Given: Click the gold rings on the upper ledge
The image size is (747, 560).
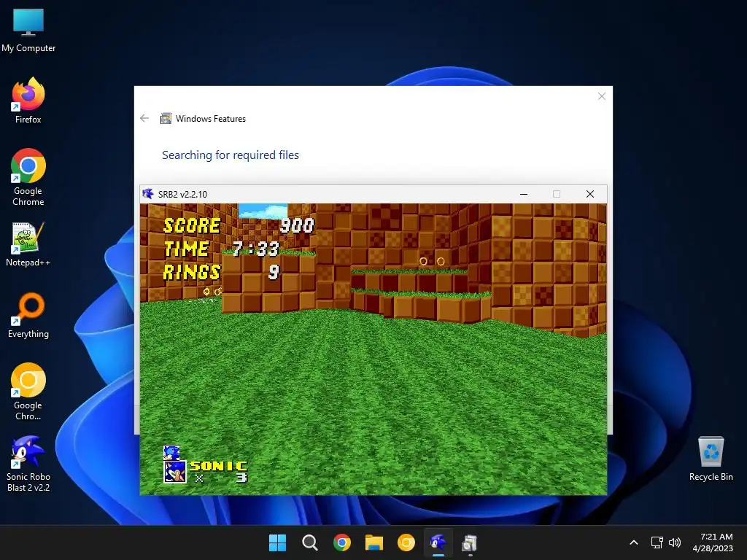Looking at the screenshot, I should coord(432,262).
